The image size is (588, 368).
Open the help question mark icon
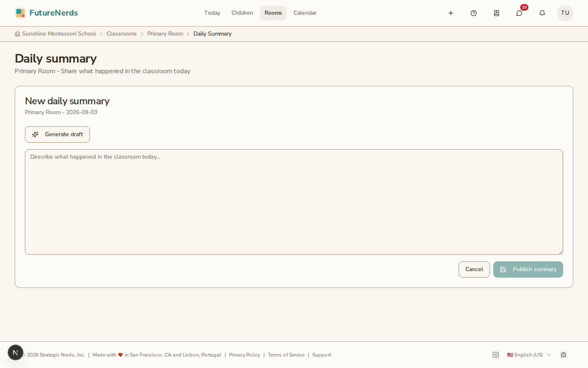pos(474,13)
